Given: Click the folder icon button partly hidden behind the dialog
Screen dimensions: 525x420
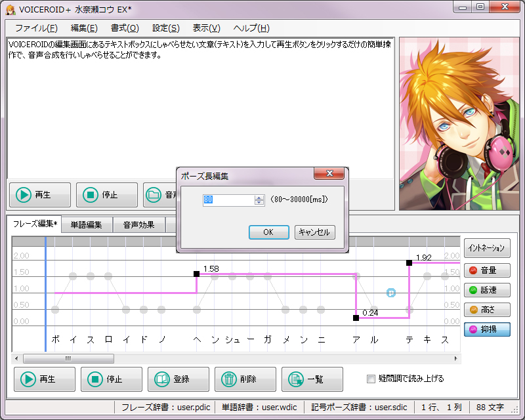Looking at the screenshot, I should 159,195.
